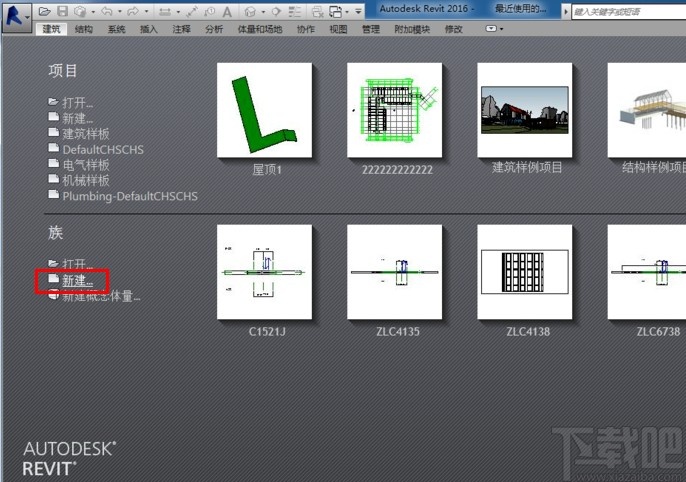
Task: Choose the Plumbing-DefaultCHSCHS template link
Action: tap(130, 196)
